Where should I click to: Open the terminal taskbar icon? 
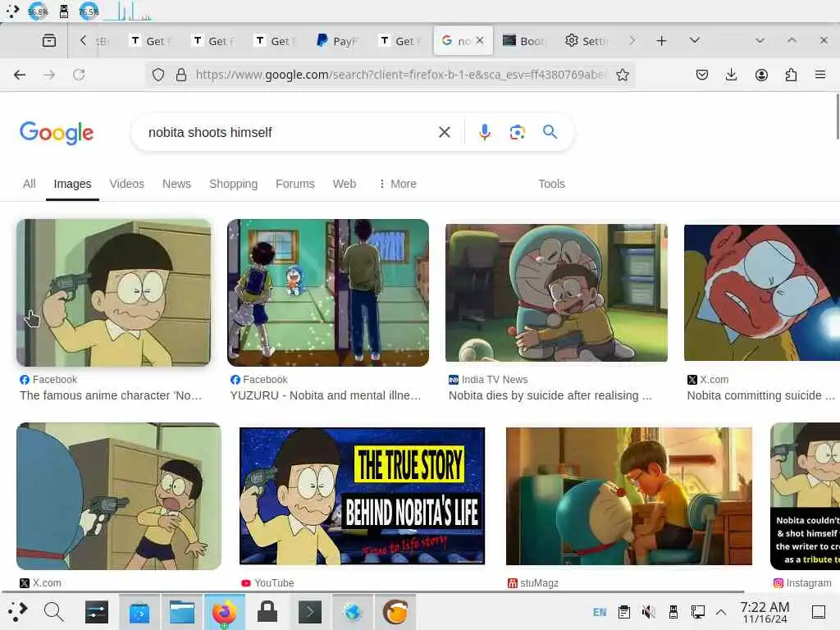309,612
